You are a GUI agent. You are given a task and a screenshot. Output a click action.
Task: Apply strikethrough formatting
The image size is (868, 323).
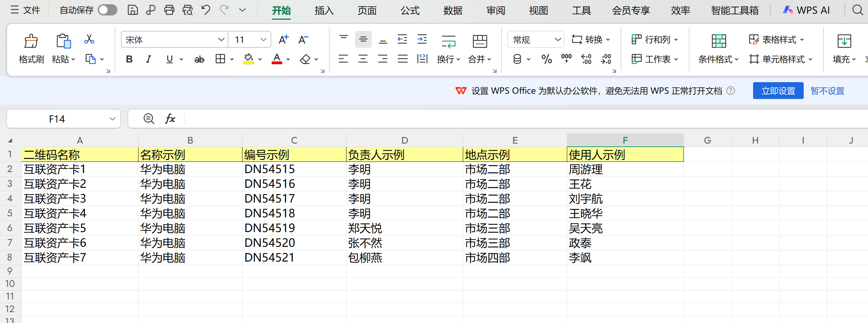[199, 59]
